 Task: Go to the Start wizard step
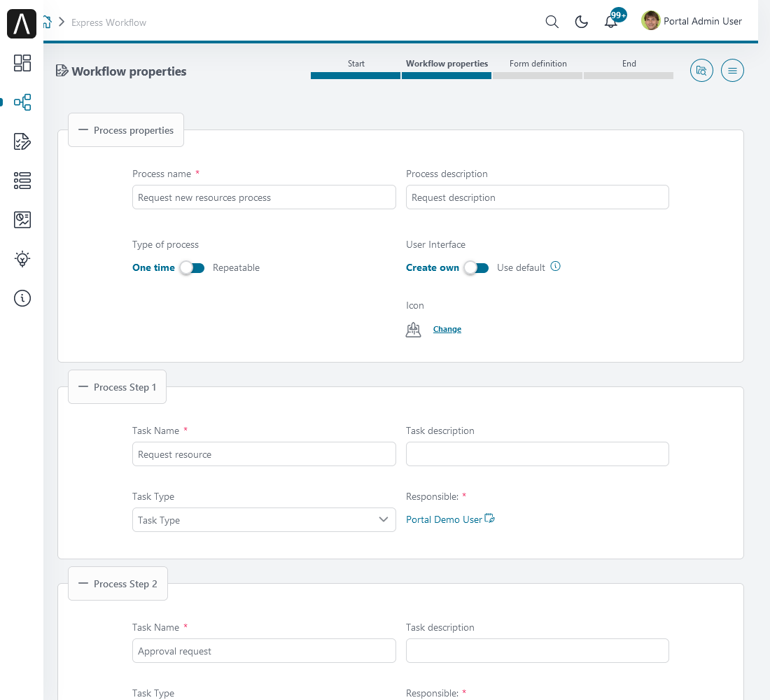click(356, 64)
